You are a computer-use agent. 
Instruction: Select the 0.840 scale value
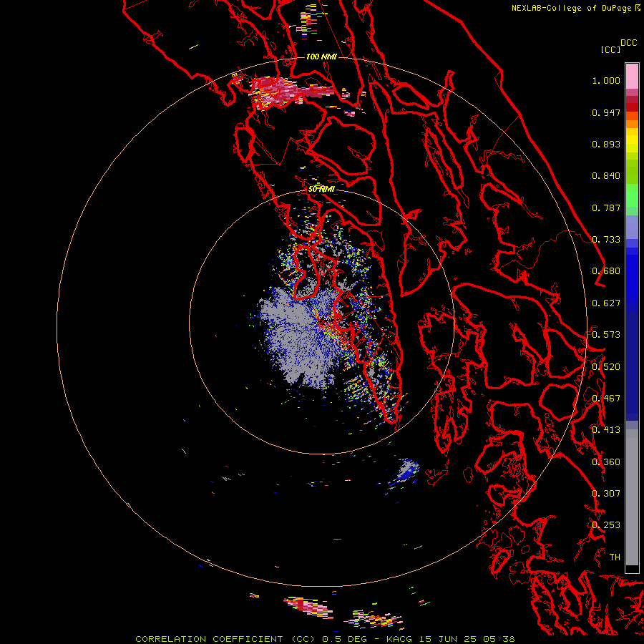[x=606, y=176]
